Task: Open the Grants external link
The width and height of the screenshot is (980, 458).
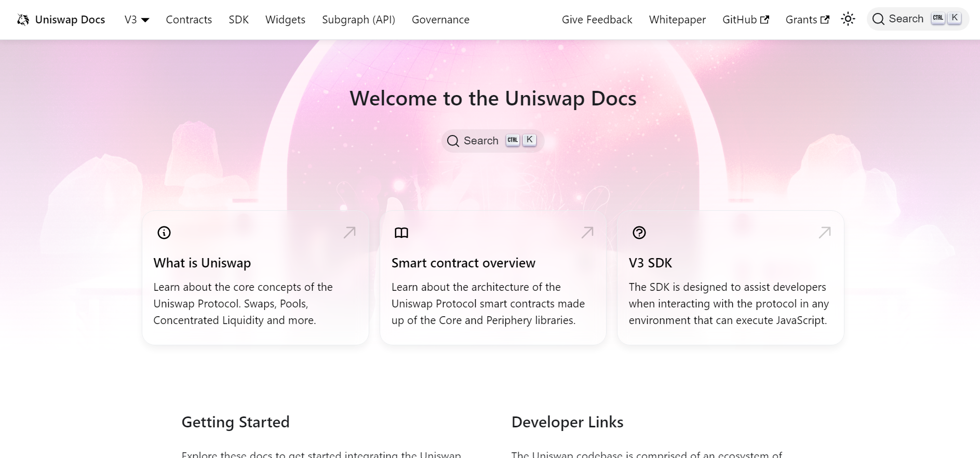Action: pyautogui.click(x=807, y=20)
